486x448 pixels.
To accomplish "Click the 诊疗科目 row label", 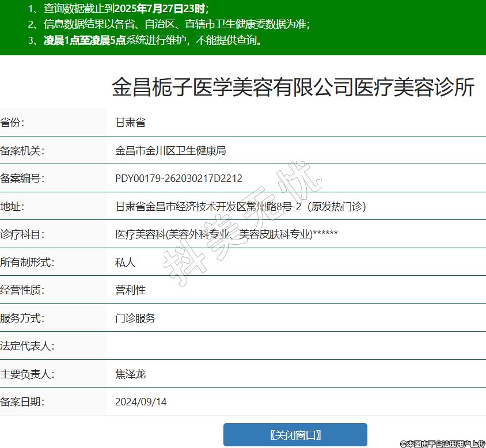I will click(22, 234).
